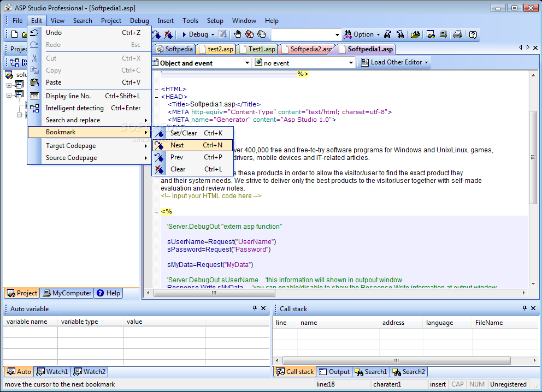The width and height of the screenshot is (542, 392).
Task: Open Source Codepage submenu
Action: coord(89,158)
